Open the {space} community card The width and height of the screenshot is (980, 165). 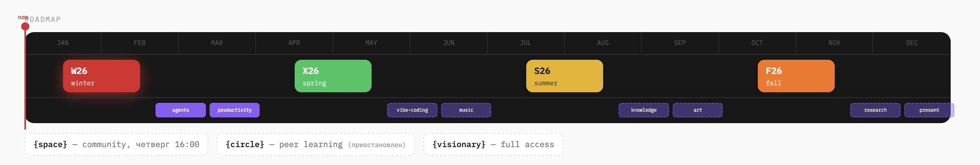pos(116,144)
